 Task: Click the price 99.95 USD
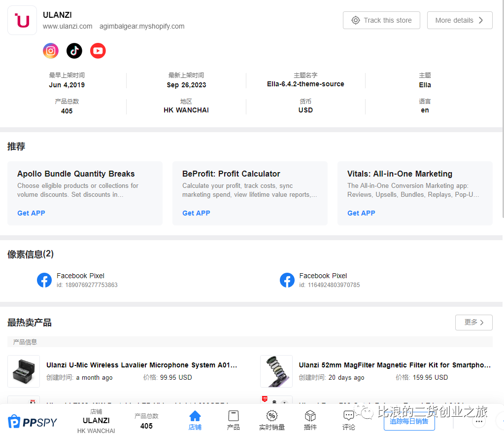pos(176,377)
